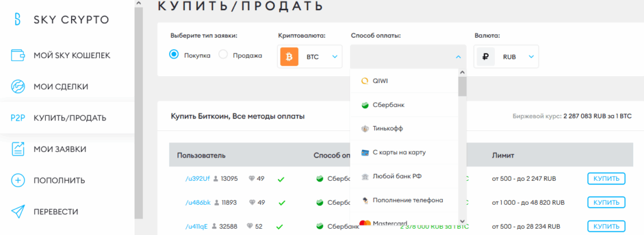Click the Купить Биткоин heading text
This screenshot has height=235, width=644.
[238, 117]
